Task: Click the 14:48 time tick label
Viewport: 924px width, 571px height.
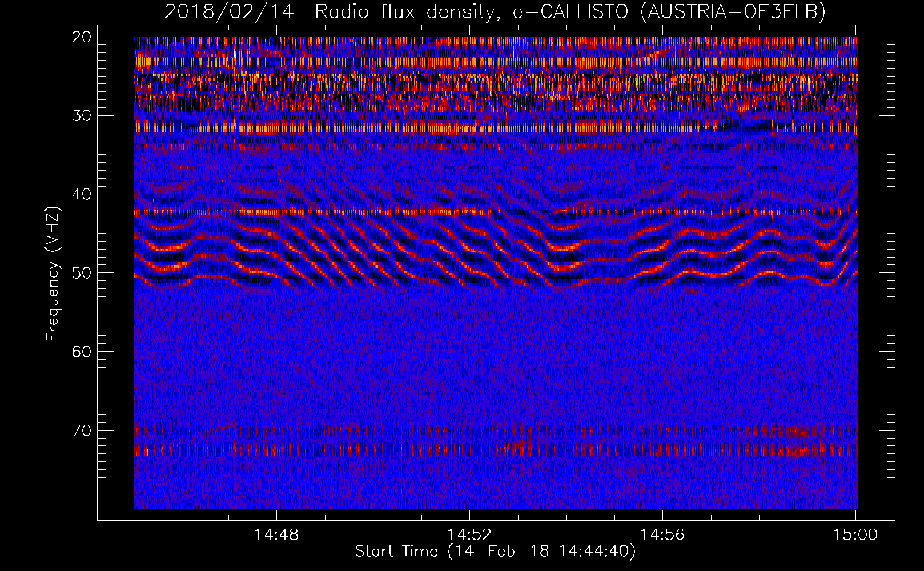Action: 276,535
